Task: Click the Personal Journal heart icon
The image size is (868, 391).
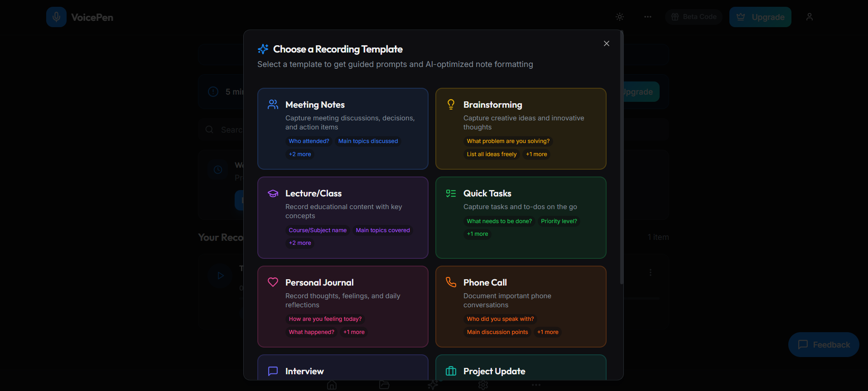Action: point(273,282)
